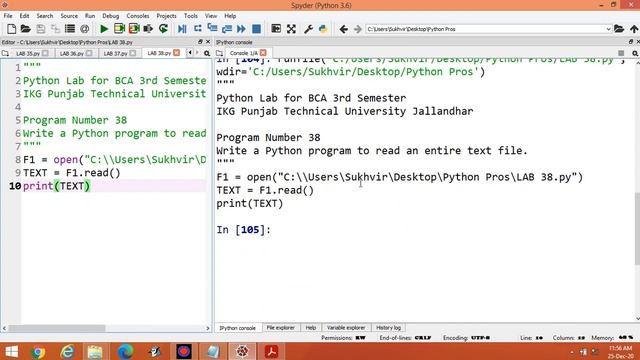Viewport: 640px width, 360px height.
Task: Stop the console with the gray square
Action: 621,53
